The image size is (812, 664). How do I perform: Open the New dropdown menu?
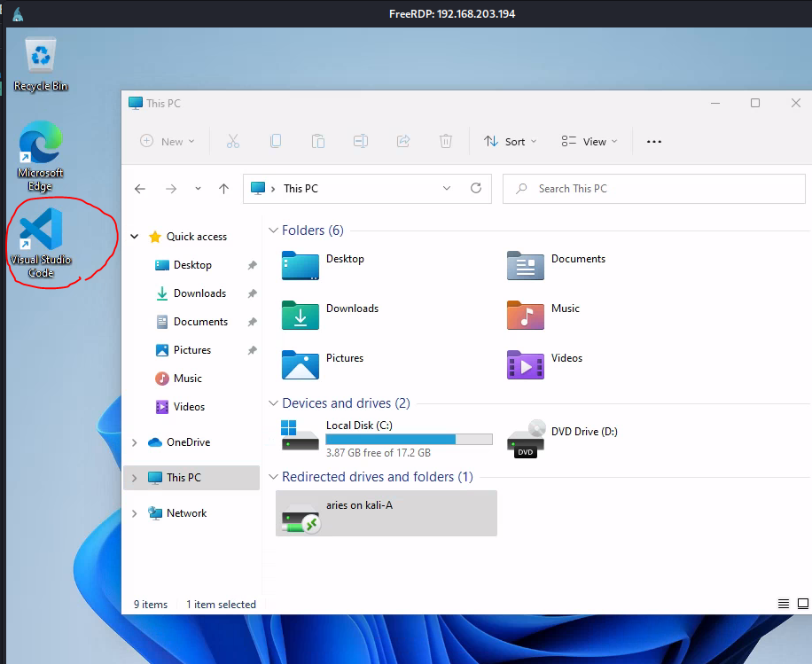click(x=168, y=141)
